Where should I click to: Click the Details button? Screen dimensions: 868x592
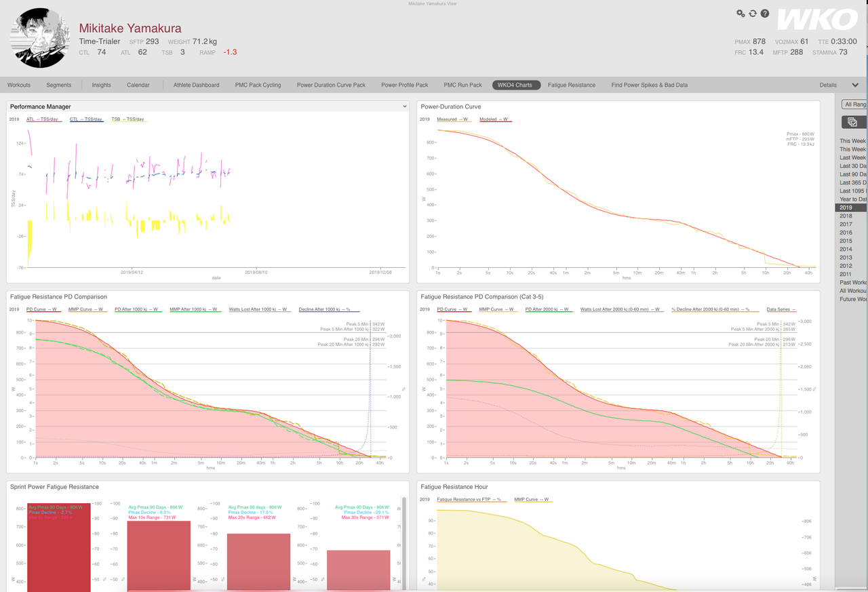pos(828,85)
